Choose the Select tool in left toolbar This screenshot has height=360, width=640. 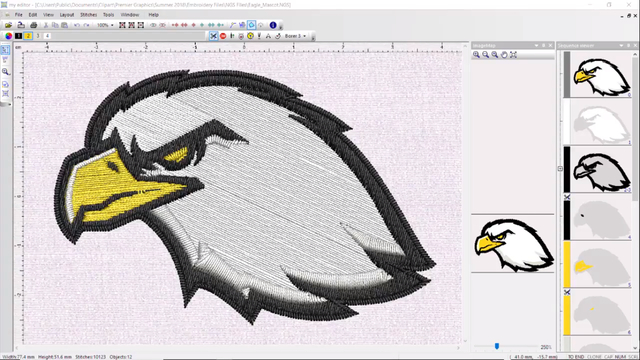(x=5, y=50)
